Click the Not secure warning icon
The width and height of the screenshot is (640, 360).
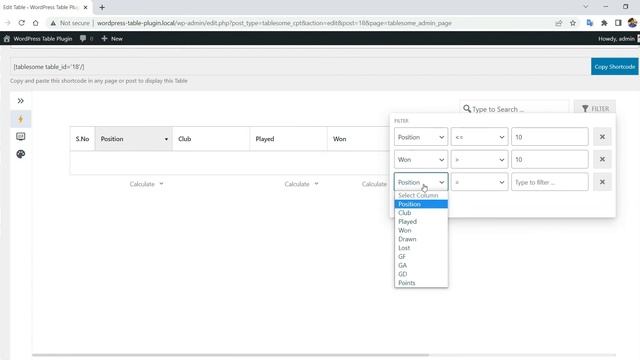[53, 23]
